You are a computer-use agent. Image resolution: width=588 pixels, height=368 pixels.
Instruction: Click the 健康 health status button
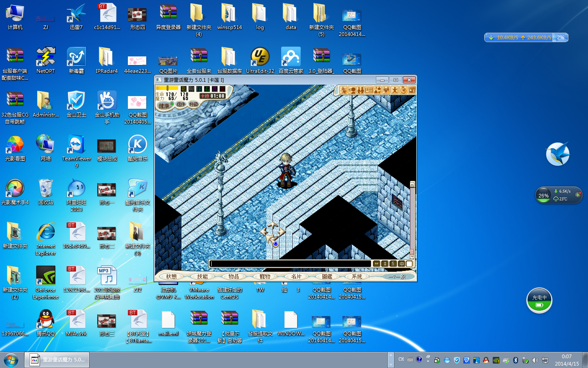point(164,106)
